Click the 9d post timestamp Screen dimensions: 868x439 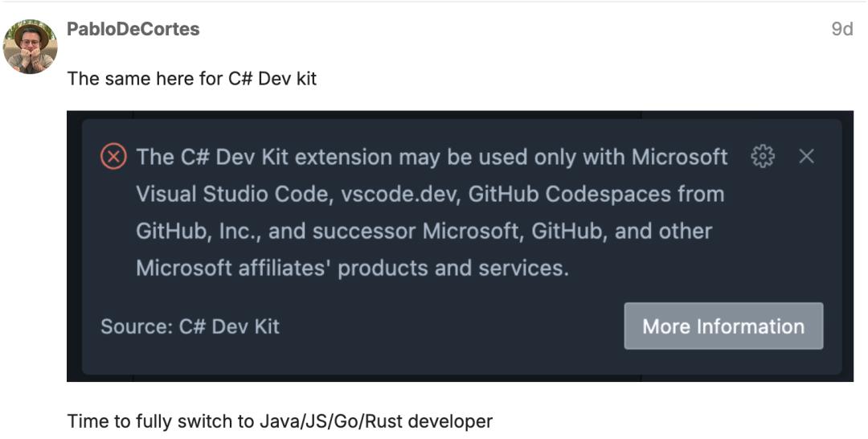coord(842,29)
